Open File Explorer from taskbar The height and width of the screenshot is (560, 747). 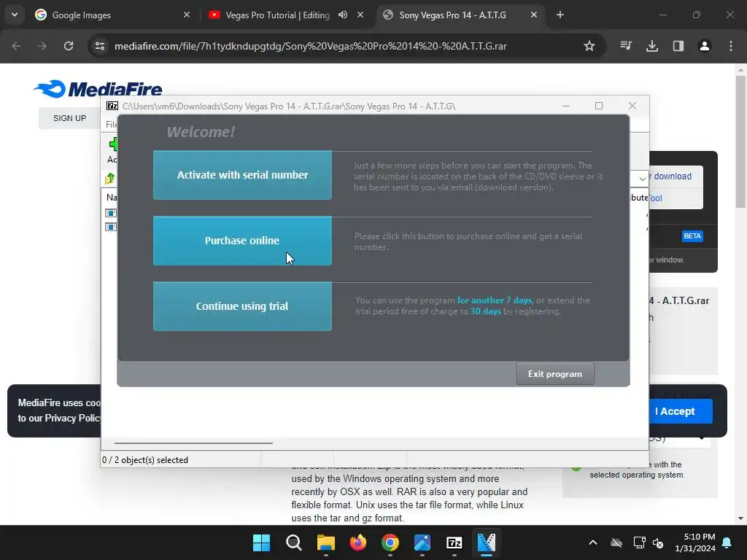coord(326,542)
